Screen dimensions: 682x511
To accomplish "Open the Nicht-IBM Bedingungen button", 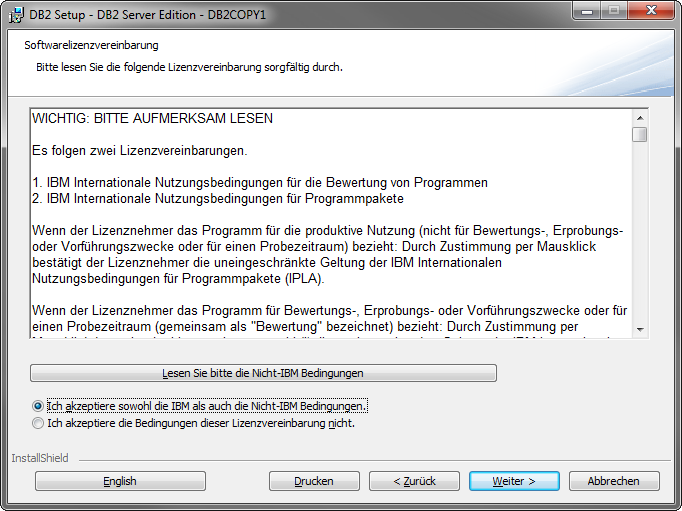I will pyautogui.click(x=263, y=373).
